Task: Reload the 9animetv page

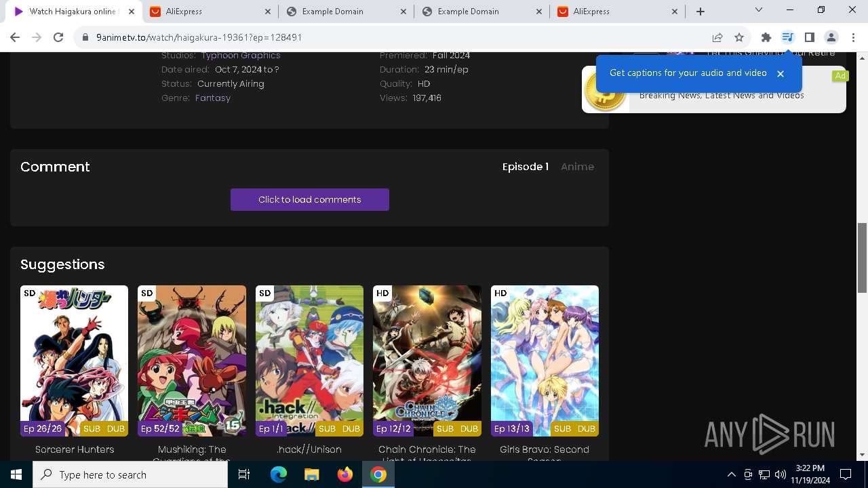Action: (x=58, y=37)
